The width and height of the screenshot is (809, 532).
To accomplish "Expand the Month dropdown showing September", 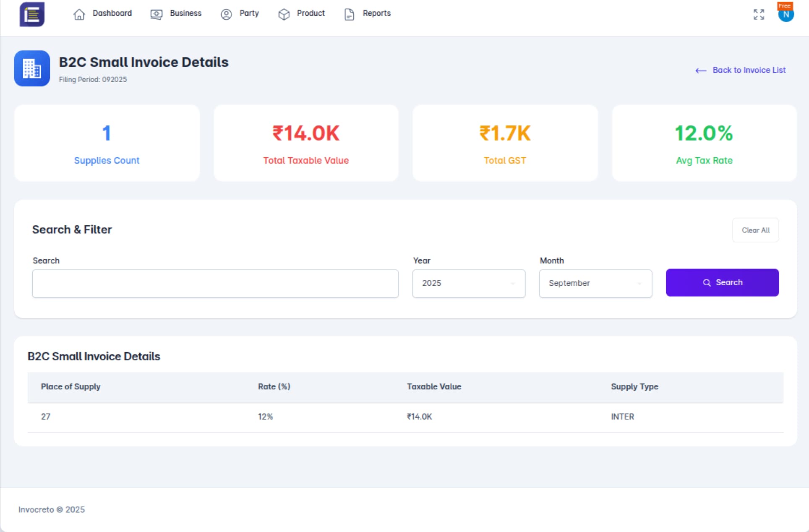I will coord(595,284).
